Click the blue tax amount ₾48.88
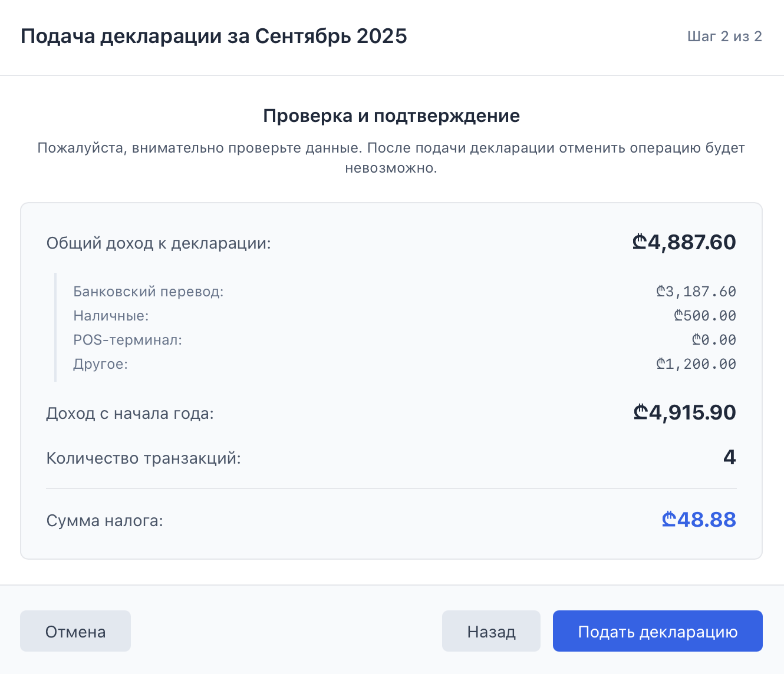The height and width of the screenshot is (674, 784). click(698, 520)
